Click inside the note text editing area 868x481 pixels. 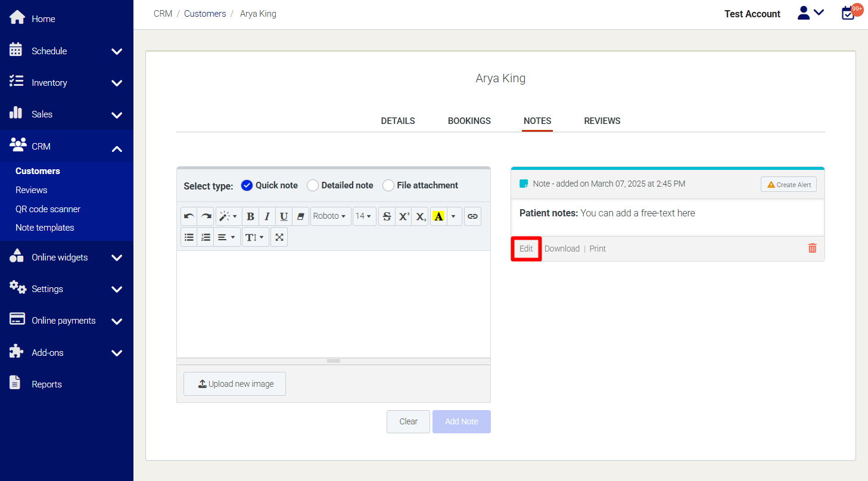[x=333, y=304]
